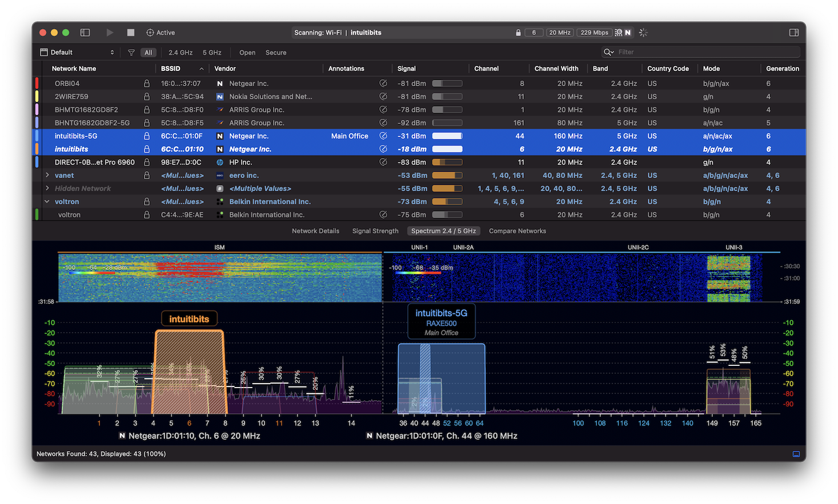The width and height of the screenshot is (838, 504).
Task: Click annotation icon for intuitibits-5G row
Action: click(383, 136)
